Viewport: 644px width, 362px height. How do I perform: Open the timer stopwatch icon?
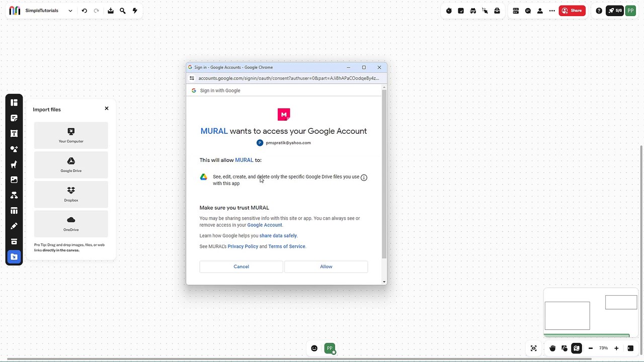click(x=449, y=11)
